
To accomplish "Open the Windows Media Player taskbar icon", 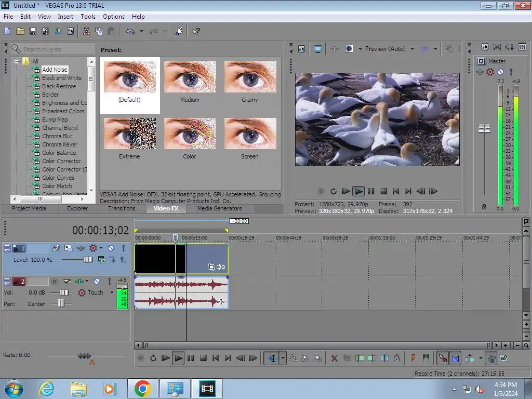I will coord(109,388).
